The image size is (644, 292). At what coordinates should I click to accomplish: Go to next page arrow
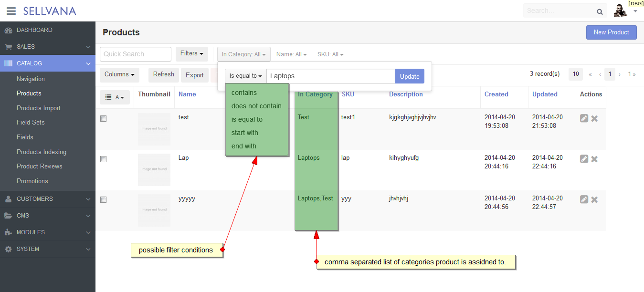(x=620, y=74)
